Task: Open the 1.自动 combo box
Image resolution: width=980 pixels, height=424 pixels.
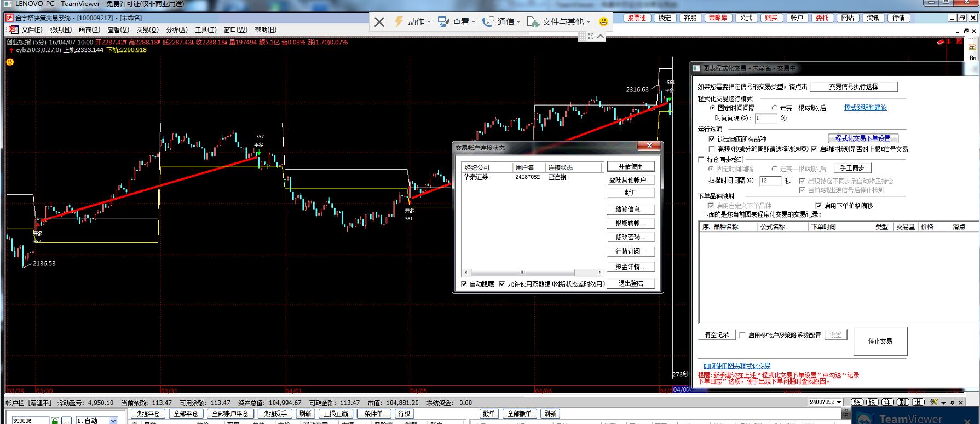Action: pos(113,420)
